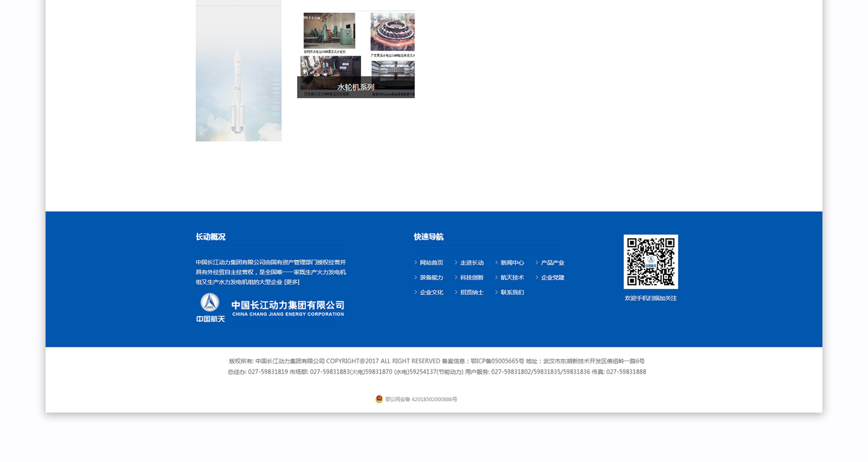Visit the 科技创新 footer link
The image size is (868, 462).
(x=471, y=278)
